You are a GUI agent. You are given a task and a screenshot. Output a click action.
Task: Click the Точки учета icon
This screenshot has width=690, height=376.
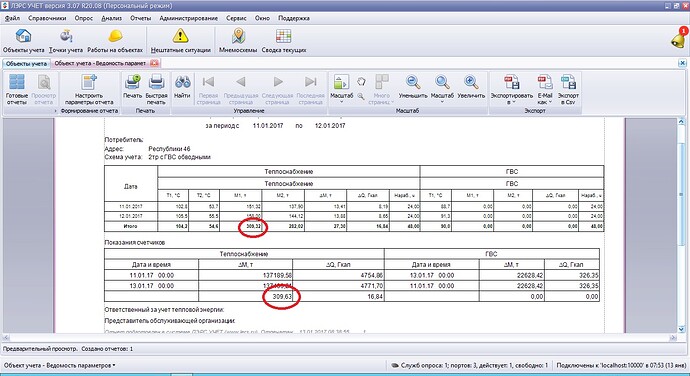(x=66, y=36)
